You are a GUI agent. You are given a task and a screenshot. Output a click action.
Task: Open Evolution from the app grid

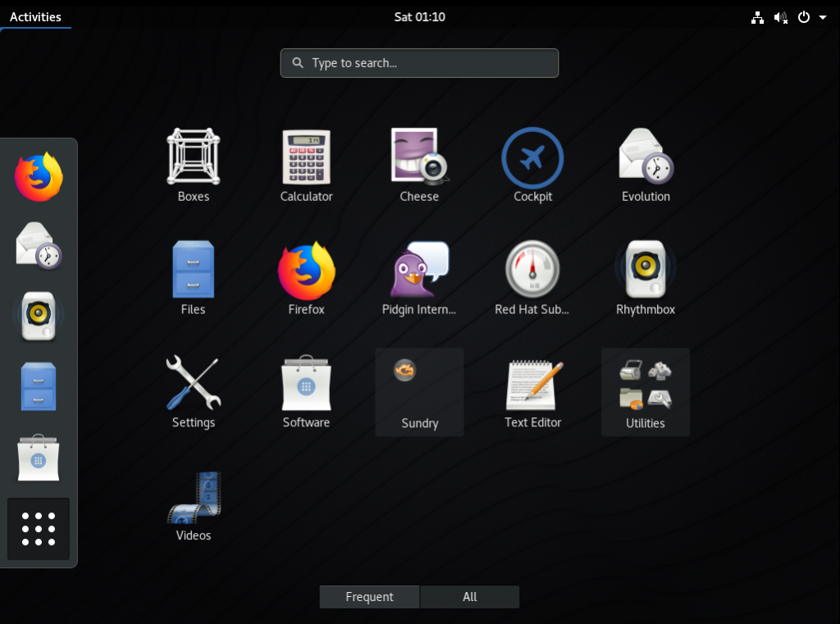point(646,165)
